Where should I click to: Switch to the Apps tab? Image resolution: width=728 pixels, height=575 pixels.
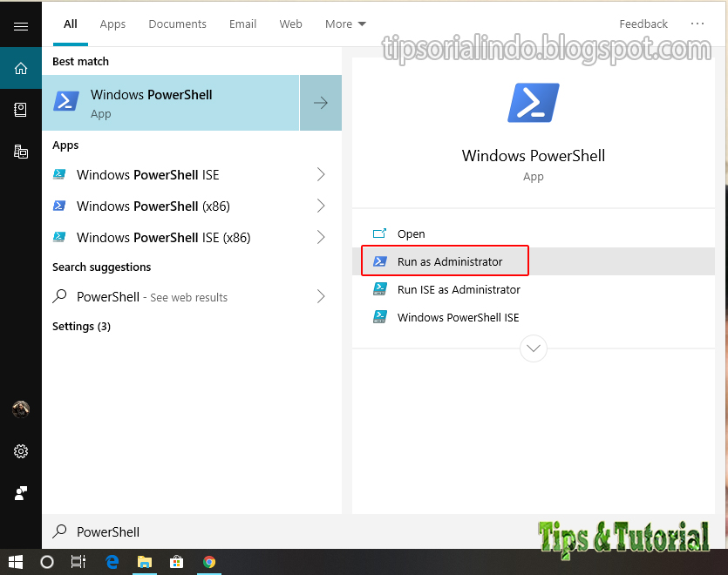pos(112,24)
